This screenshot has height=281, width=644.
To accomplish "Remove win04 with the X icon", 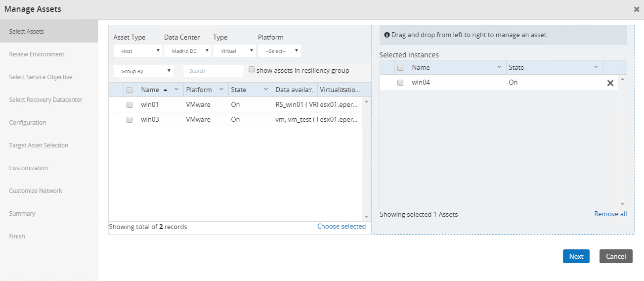I will pyautogui.click(x=610, y=83).
